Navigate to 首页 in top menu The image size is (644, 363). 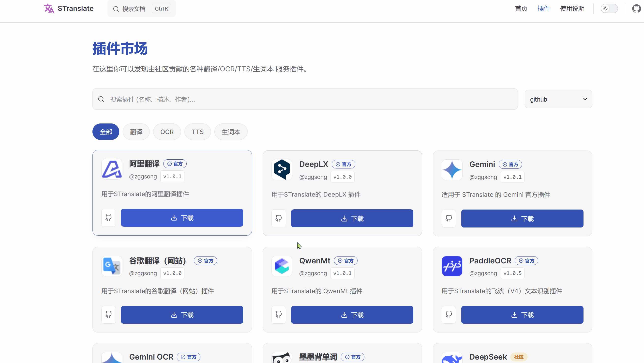pos(521,9)
